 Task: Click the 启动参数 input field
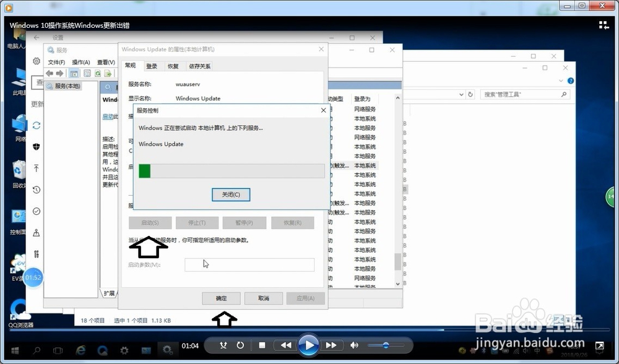point(249,264)
